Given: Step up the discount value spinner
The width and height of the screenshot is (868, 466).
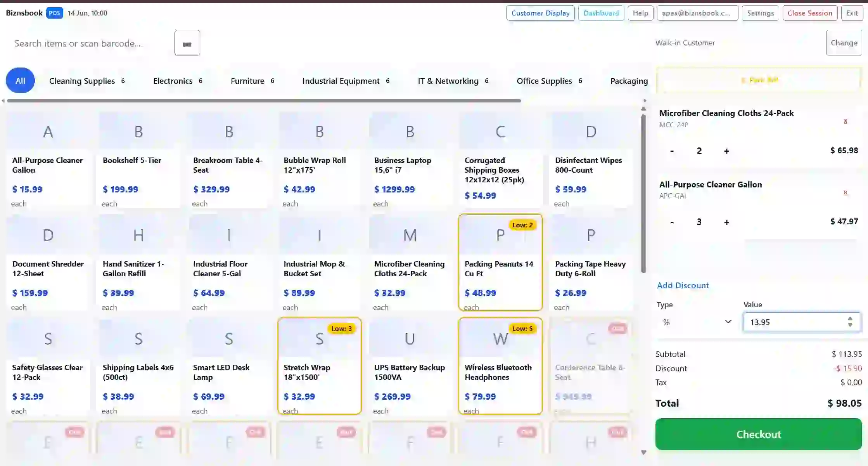Looking at the screenshot, I should pyautogui.click(x=850, y=319).
